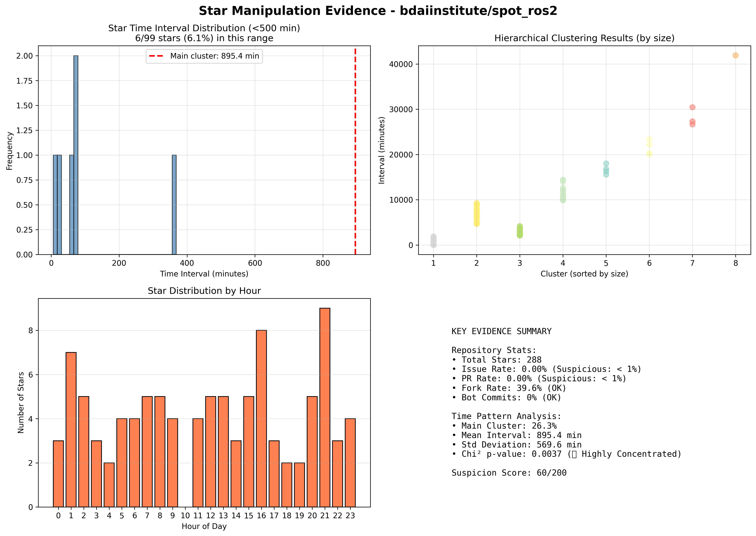The height and width of the screenshot is (536, 756).
Task: Click the '40000' y-axis tick label
Action: tap(401, 64)
